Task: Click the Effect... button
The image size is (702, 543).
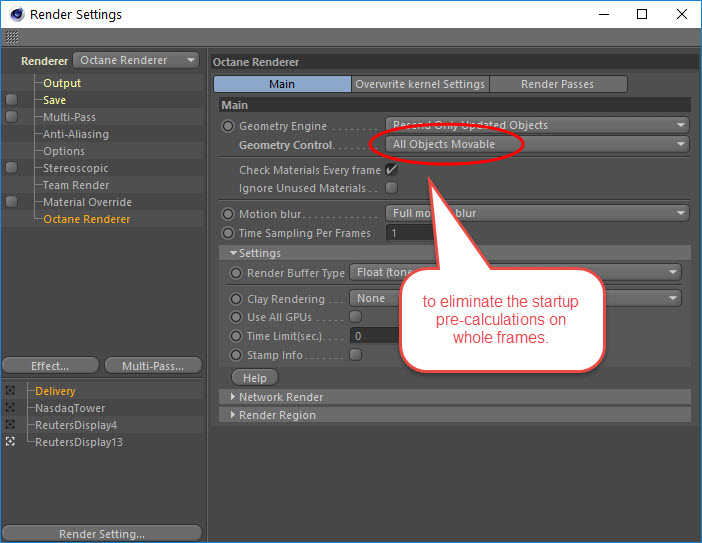Action: 50,366
